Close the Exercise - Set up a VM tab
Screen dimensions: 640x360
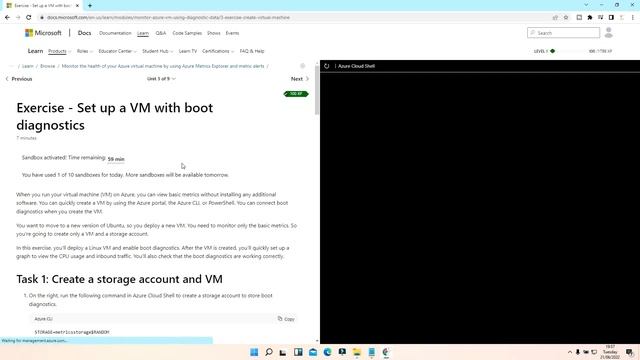(x=78, y=6)
